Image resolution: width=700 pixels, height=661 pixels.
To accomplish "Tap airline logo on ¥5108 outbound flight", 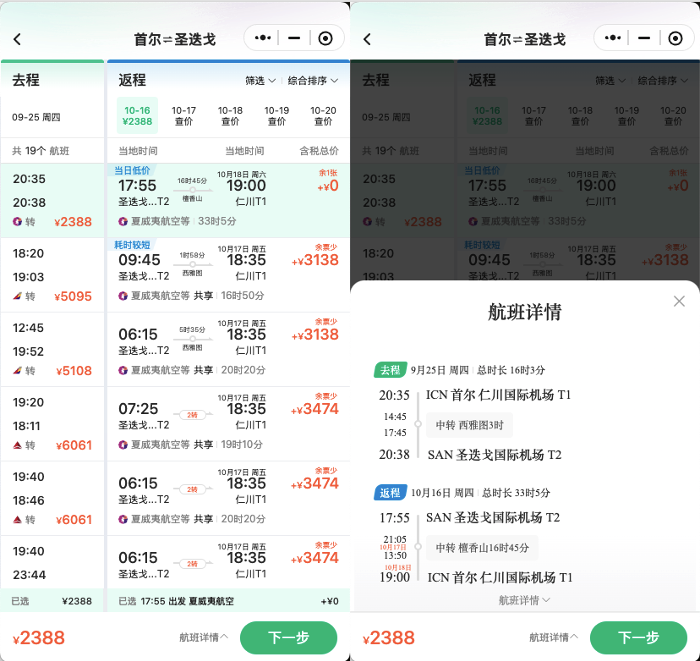I will pyautogui.click(x=17, y=370).
